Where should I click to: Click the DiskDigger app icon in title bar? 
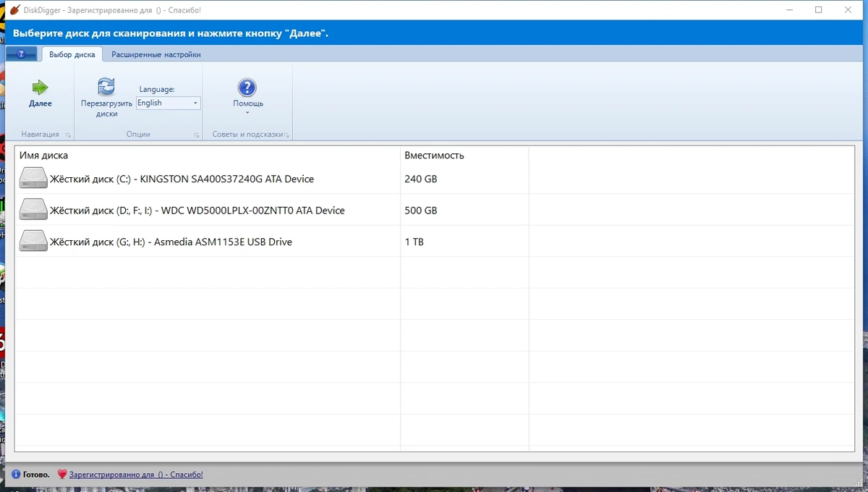pyautogui.click(x=14, y=10)
